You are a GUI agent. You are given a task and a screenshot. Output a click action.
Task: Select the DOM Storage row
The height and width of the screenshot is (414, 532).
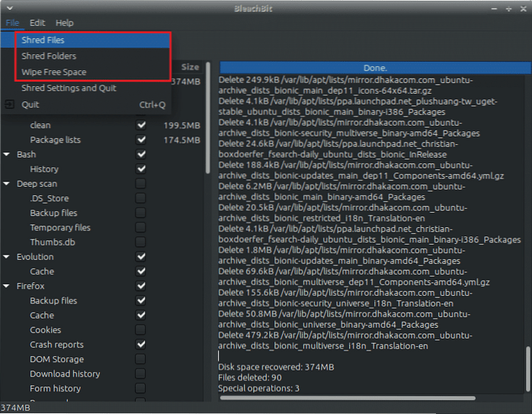click(x=102, y=359)
